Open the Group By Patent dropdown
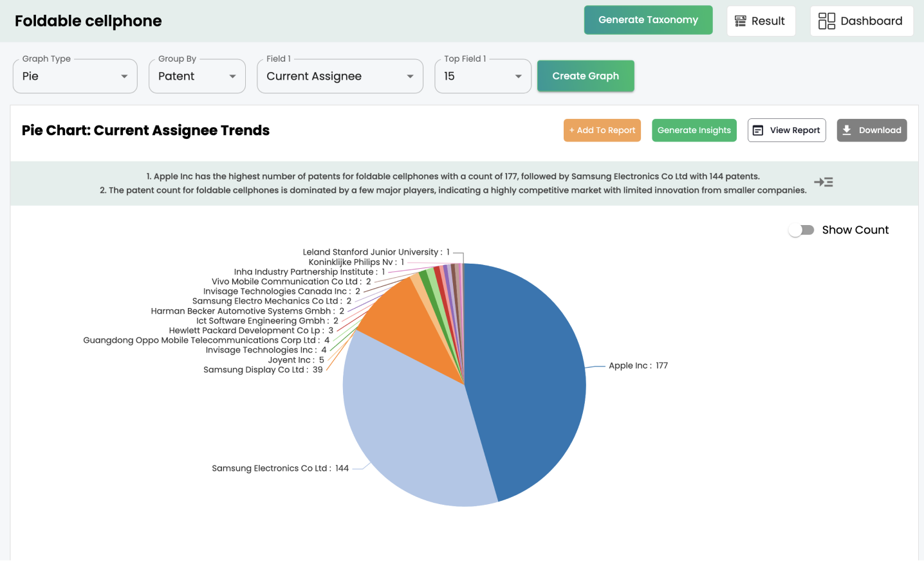The width and height of the screenshot is (924, 571). [x=197, y=76]
